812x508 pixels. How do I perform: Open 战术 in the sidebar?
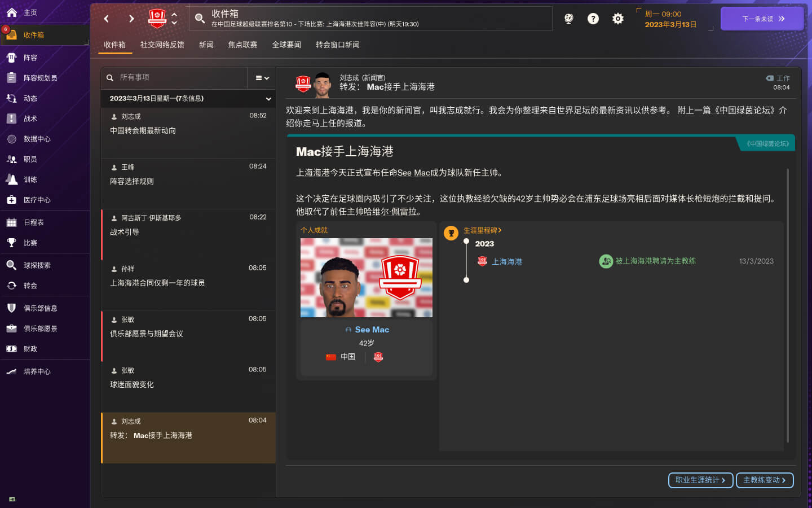coord(30,119)
